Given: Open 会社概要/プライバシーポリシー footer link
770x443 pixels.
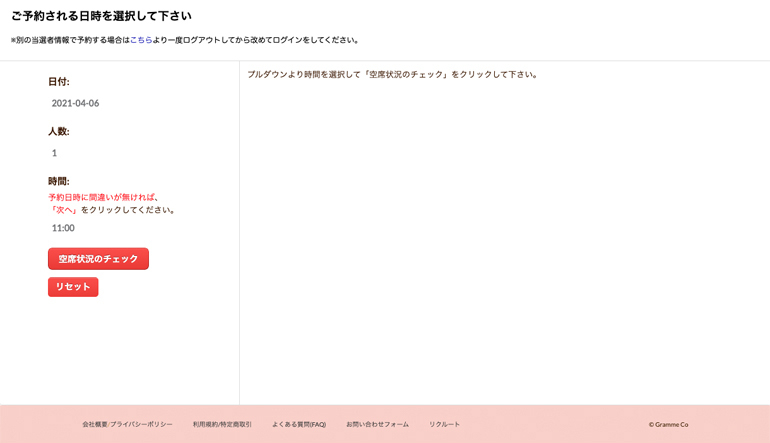Looking at the screenshot, I should point(127,424).
